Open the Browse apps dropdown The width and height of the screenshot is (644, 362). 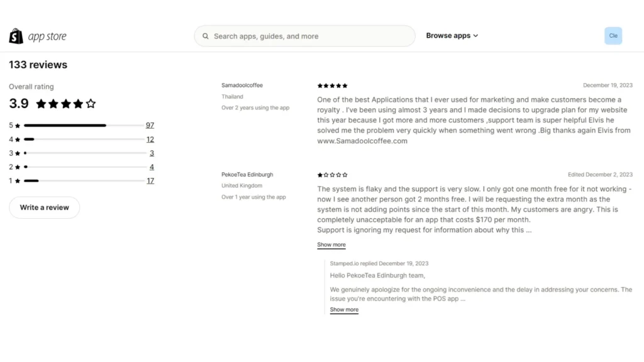452,36
